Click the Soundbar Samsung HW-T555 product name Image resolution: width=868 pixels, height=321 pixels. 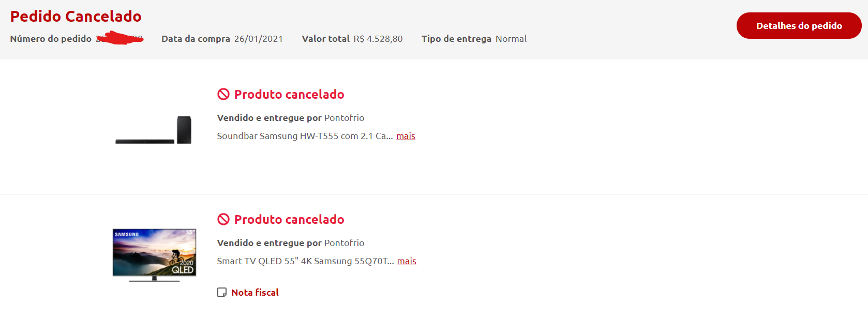coord(305,136)
